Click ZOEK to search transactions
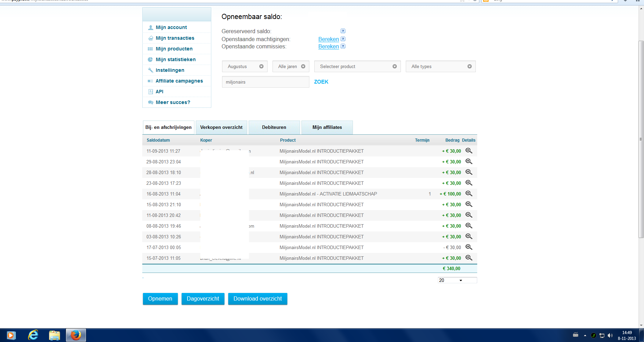 click(x=321, y=82)
